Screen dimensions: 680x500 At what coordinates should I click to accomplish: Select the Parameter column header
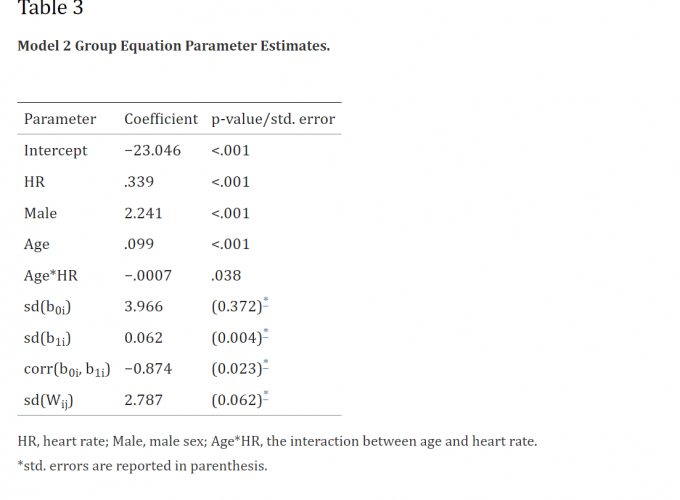click(x=60, y=119)
